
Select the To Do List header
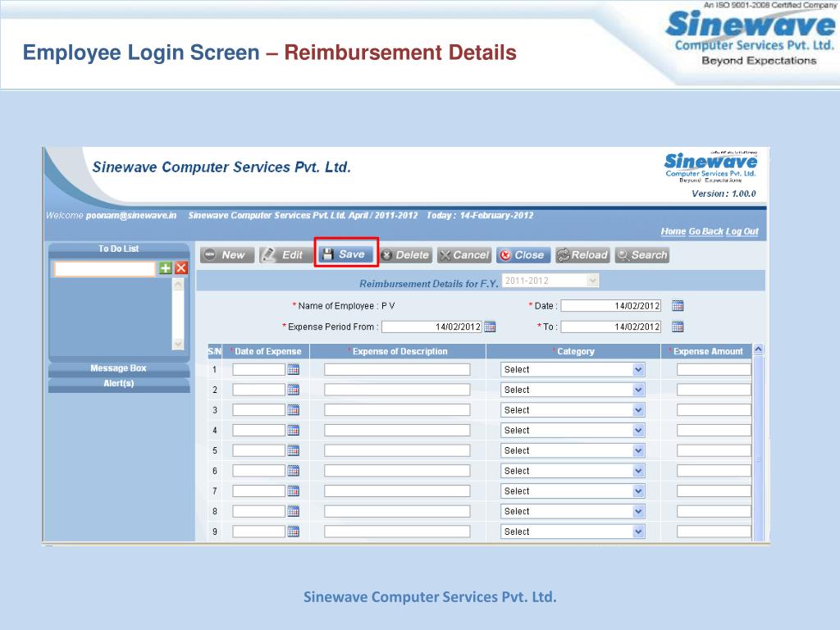point(119,249)
